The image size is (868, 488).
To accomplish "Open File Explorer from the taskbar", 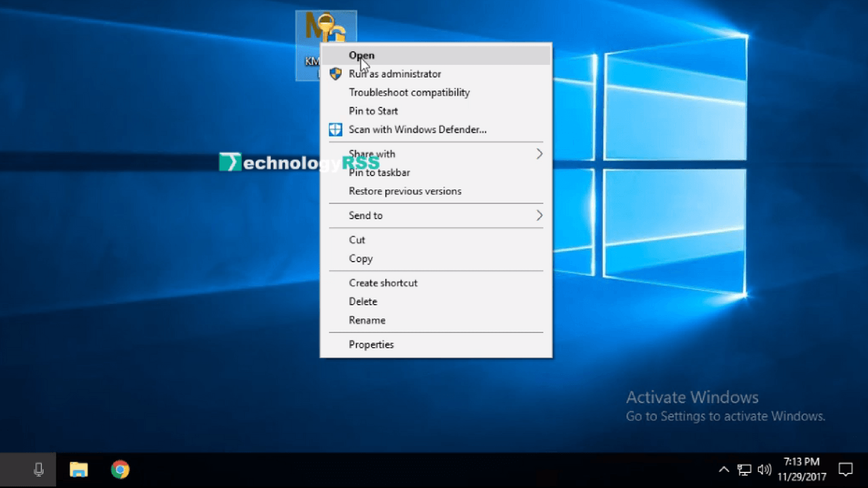I will (x=79, y=470).
